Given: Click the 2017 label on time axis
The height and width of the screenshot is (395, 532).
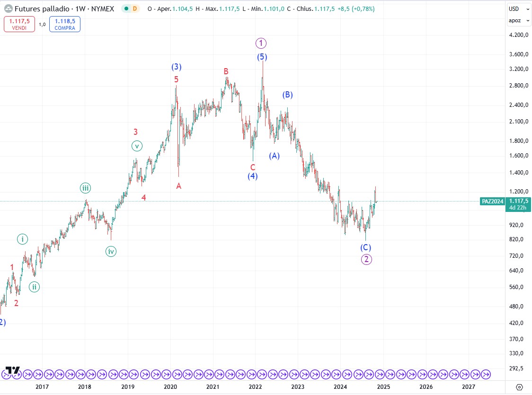Looking at the screenshot, I should [x=42, y=387].
